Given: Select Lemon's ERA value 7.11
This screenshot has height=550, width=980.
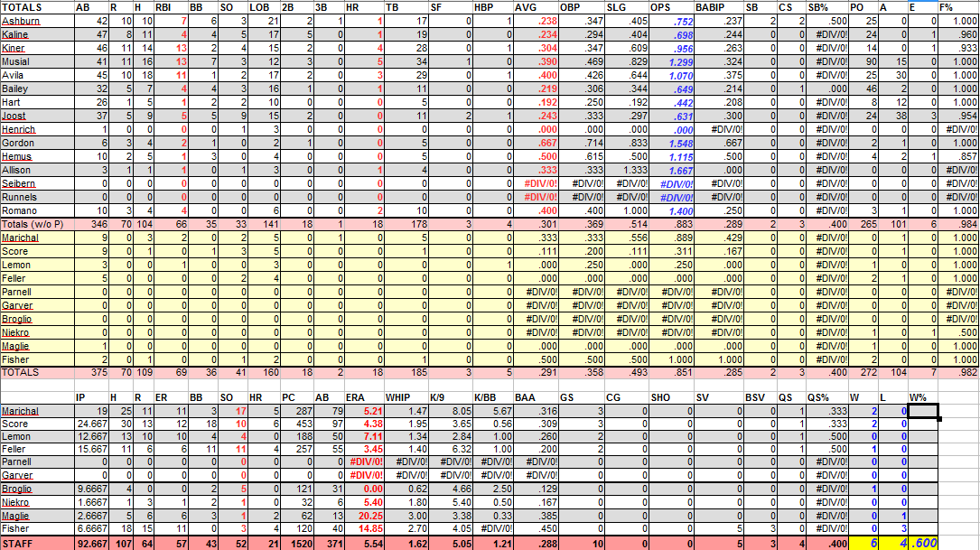Looking at the screenshot, I should click(x=364, y=437).
